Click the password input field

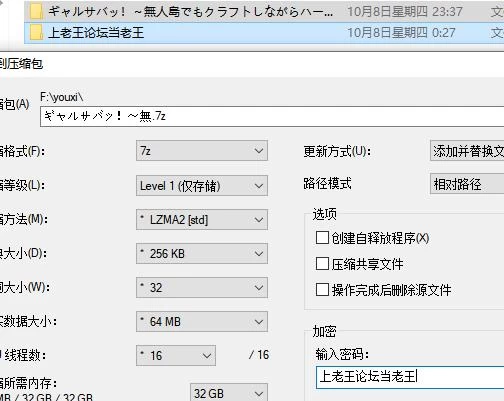410,377
